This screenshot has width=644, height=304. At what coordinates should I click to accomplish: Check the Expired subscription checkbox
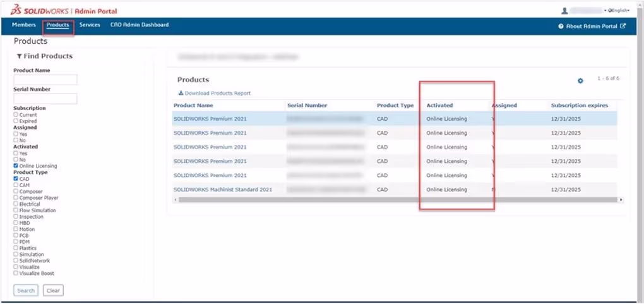[16, 121]
